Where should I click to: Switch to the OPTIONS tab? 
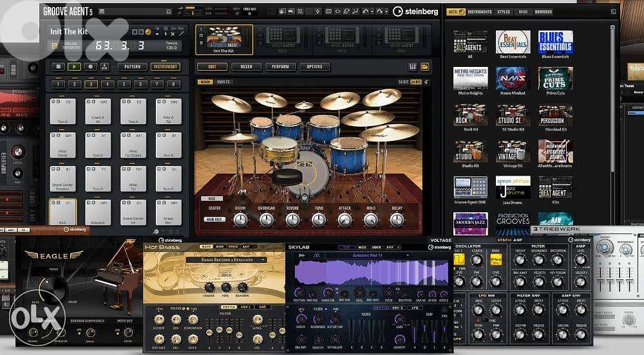click(x=315, y=66)
